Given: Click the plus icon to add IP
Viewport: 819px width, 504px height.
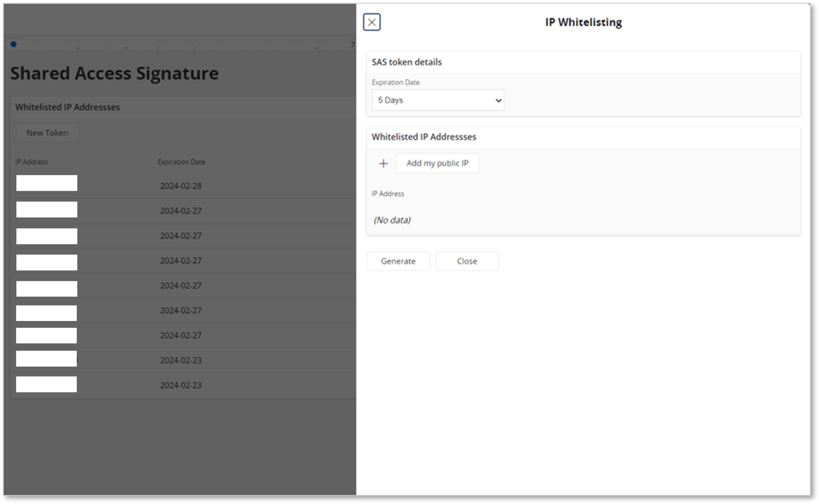Looking at the screenshot, I should coord(383,163).
